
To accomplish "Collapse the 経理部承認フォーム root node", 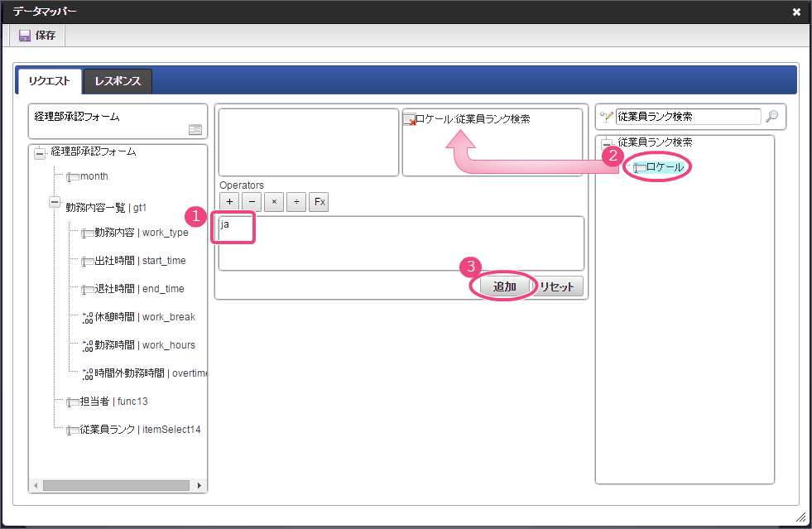I will [40, 153].
